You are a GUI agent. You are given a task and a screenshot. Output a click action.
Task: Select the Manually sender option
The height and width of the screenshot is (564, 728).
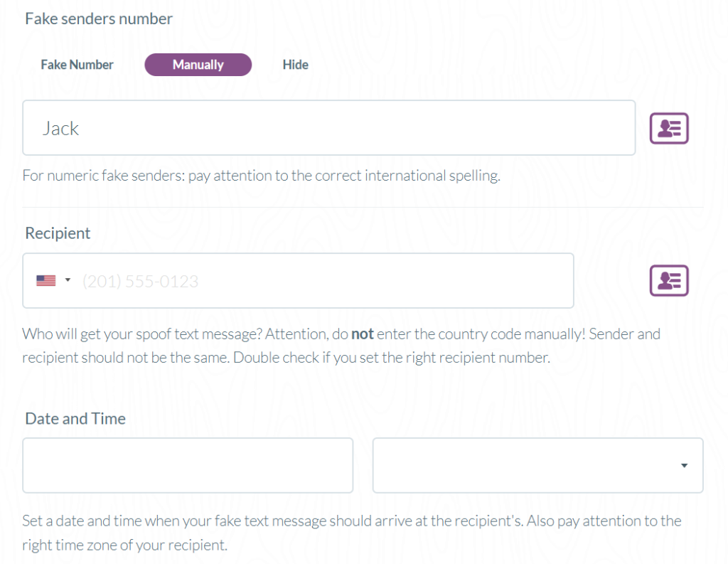tap(198, 65)
